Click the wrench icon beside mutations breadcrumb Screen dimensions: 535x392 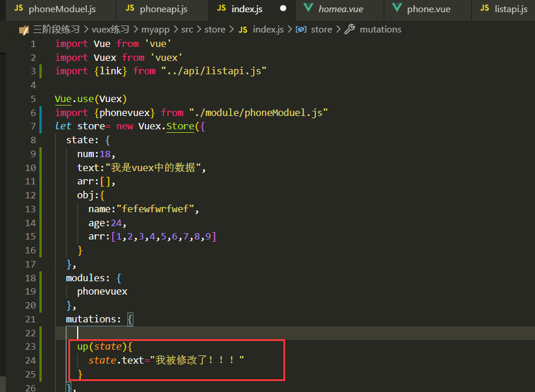350,30
